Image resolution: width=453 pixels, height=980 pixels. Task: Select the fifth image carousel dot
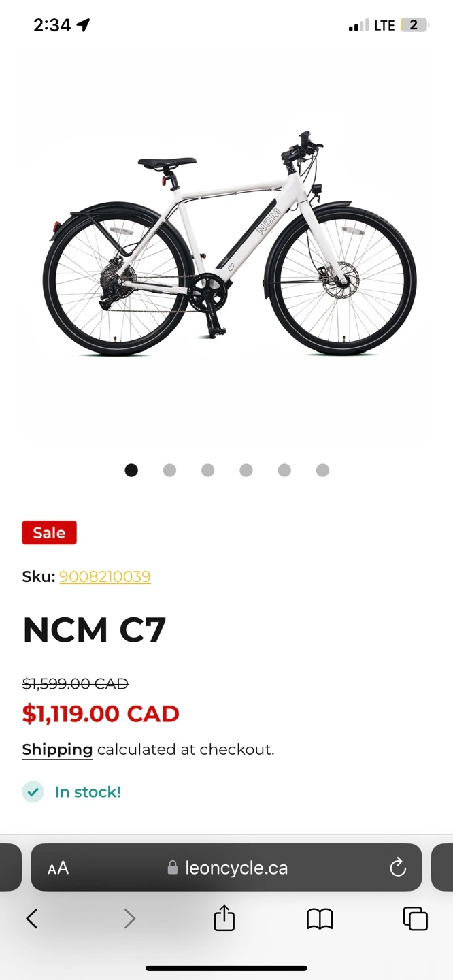point(284,470)
